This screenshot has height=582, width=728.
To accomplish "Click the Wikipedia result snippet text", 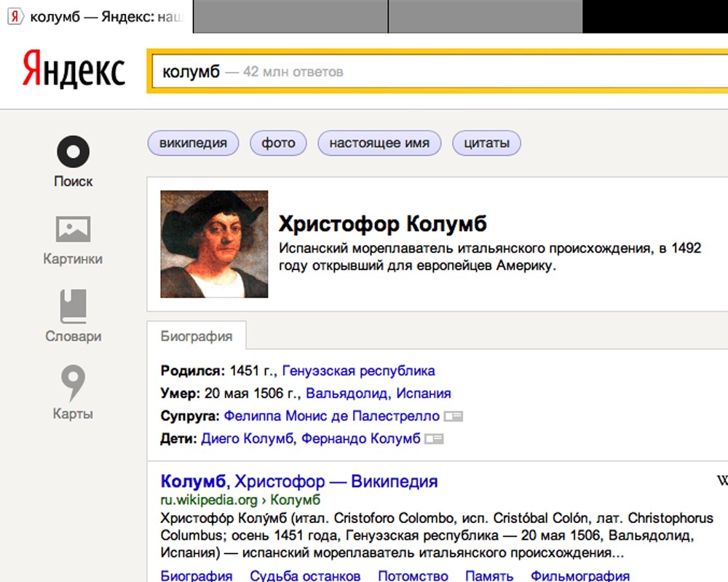I will (436, 535).
